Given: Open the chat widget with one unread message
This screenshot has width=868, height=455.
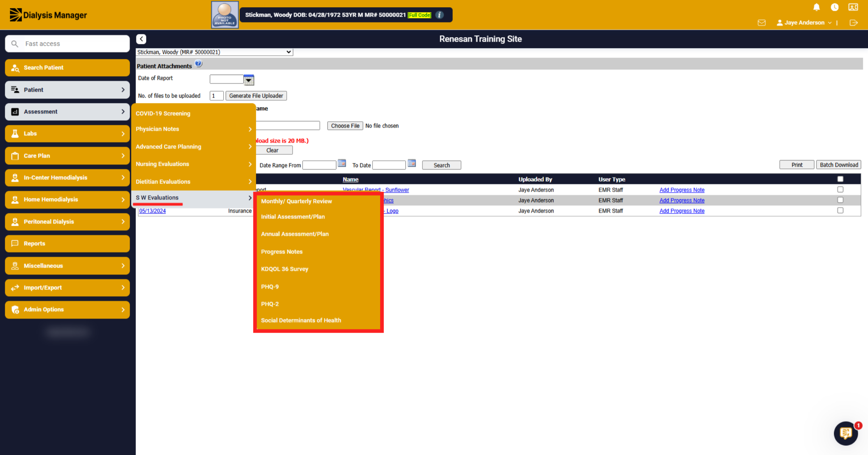Looking at the screenshot, I should [846, 433].
